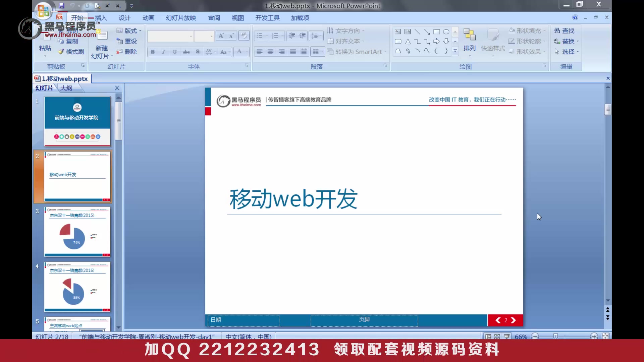The height and width of the screenshot is (362, 644).
Task: Switch to the 大纲 (Outline) tab
Action: click(67, 88)
